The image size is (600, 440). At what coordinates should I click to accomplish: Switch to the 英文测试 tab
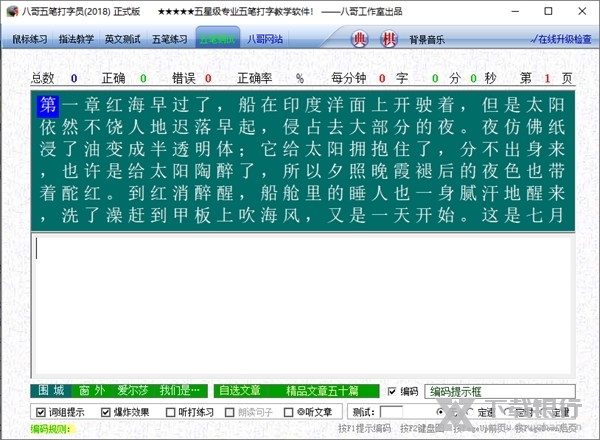coord(122,39)
